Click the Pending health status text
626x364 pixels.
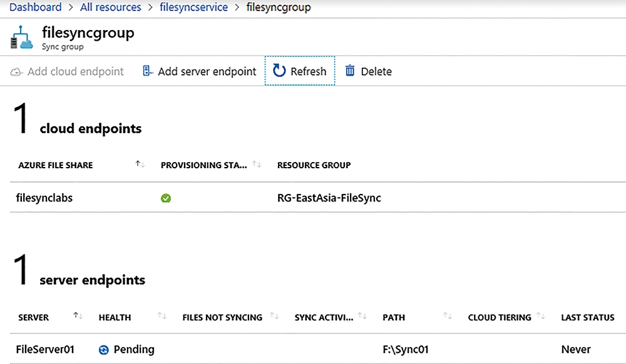point(134,349)
